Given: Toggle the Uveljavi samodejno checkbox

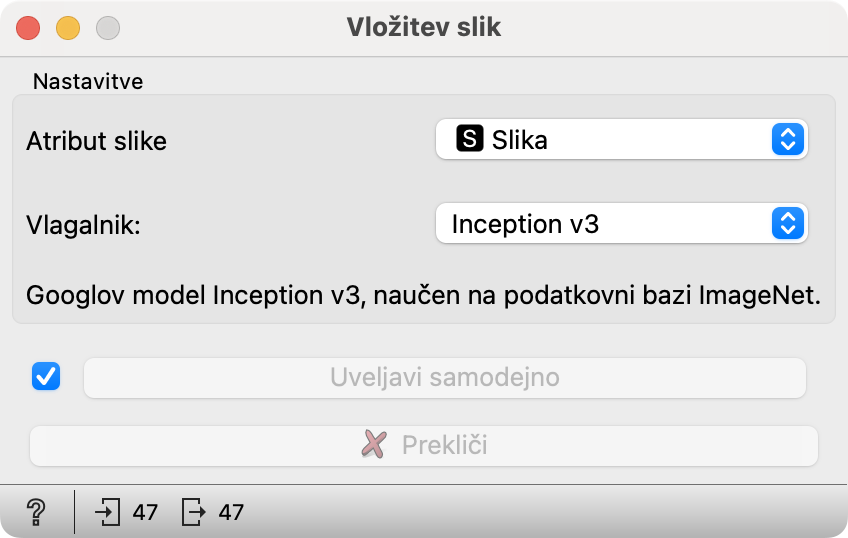Looking at the screenshot, I should [x=46, y=376].
